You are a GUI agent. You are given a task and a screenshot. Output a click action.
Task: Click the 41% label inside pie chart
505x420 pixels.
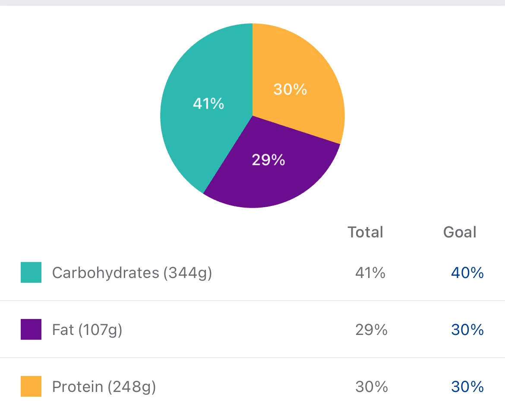coord(208,104)
